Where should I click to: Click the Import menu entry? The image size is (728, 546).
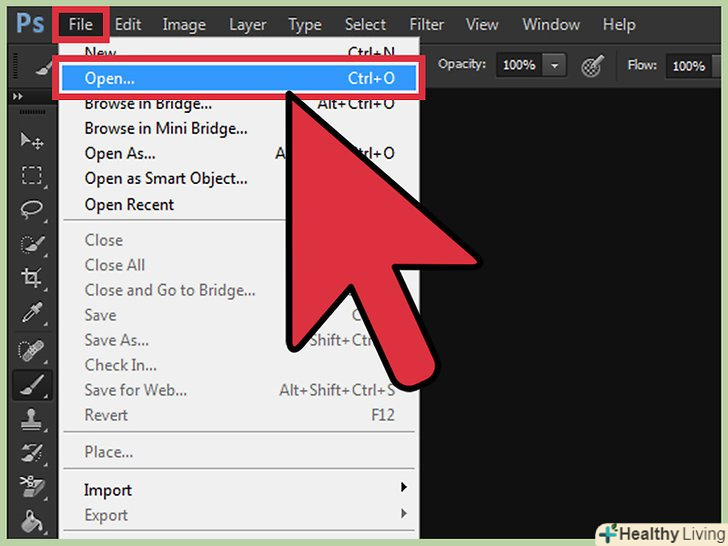pos(108,490)
